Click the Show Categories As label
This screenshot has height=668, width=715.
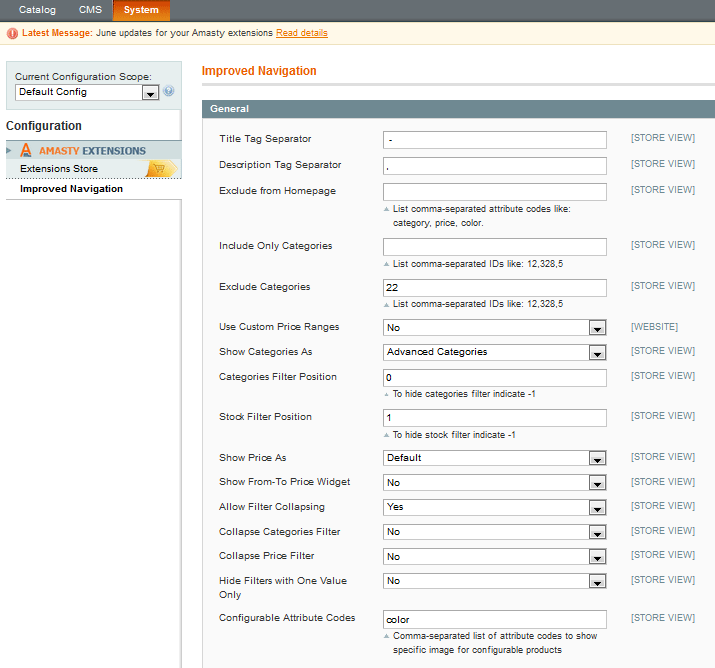coord(265,352)
